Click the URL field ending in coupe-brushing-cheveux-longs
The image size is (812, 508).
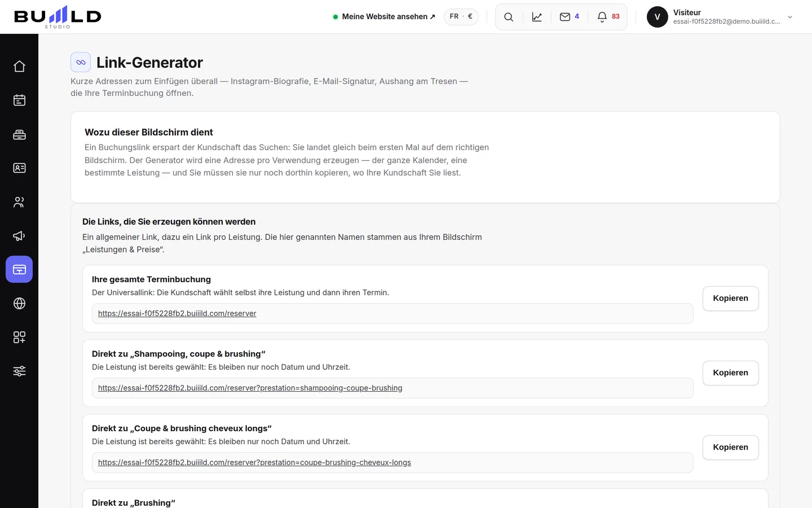click(x=392, y=462)
